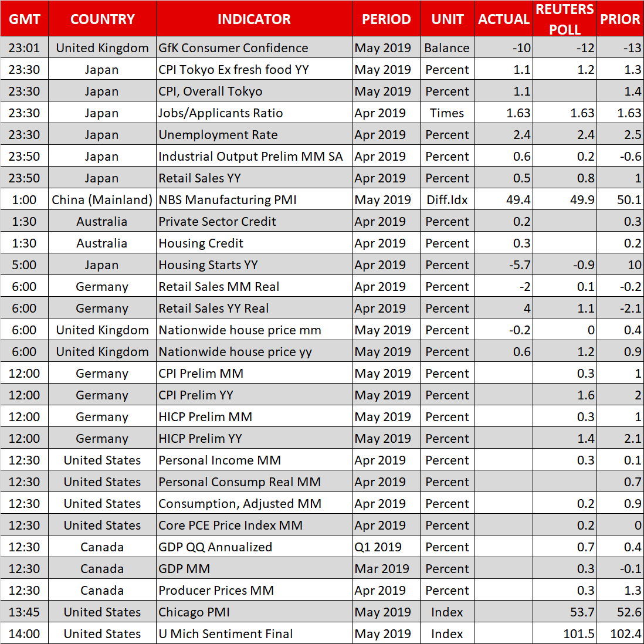Click the PERIOD column header
This screenshot has height=644, width=644.
tap(386, 19)
